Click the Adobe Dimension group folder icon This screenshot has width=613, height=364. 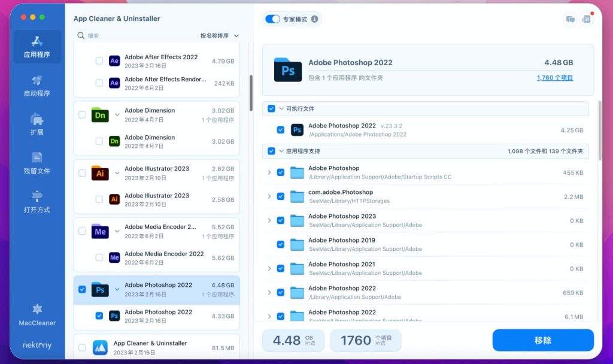[x=100, y=115]
